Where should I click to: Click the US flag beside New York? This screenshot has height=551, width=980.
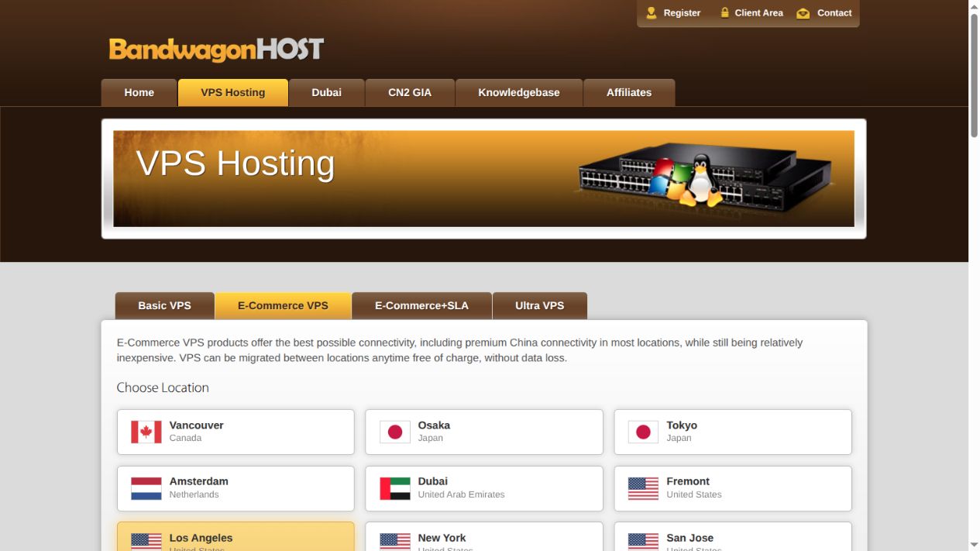click(x=395, y=542)
